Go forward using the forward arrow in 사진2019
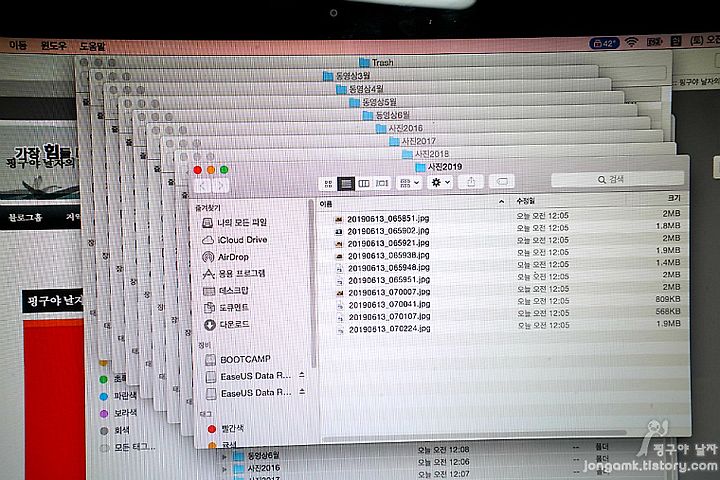720x480 pixels. pos(220,186)
